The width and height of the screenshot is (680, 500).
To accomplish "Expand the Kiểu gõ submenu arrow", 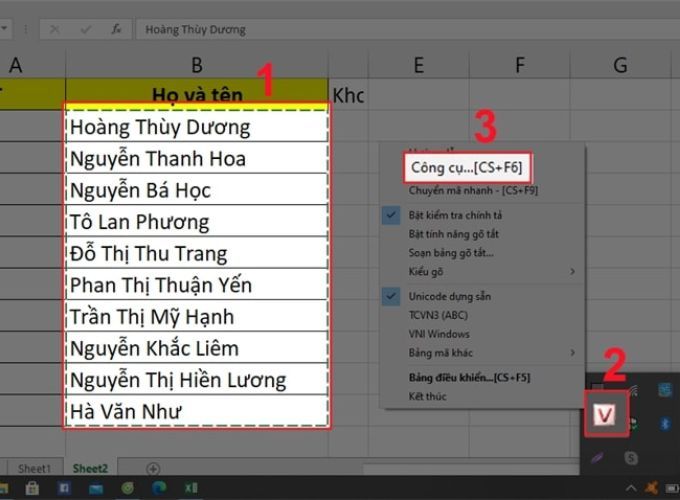I will pyautogui.click(x=573, y=271).
